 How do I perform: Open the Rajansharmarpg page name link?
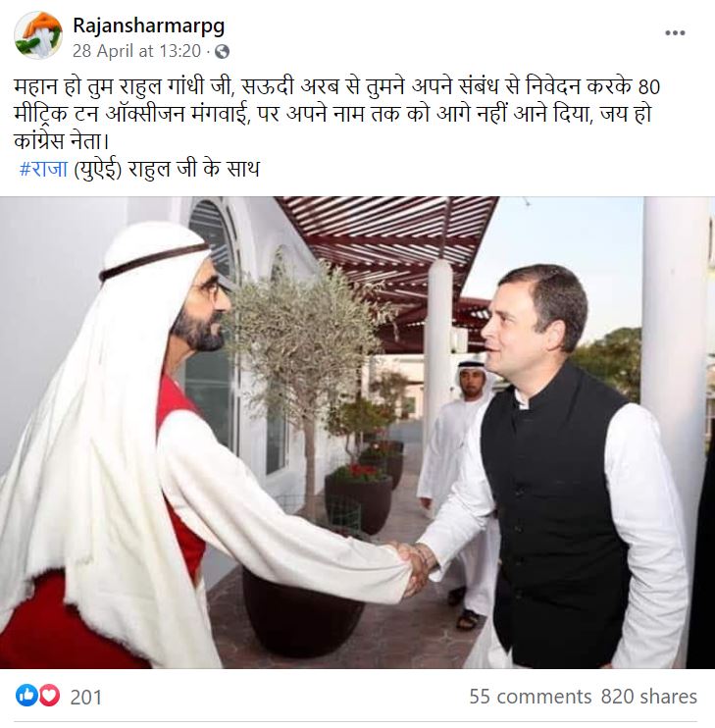(148, 26)
